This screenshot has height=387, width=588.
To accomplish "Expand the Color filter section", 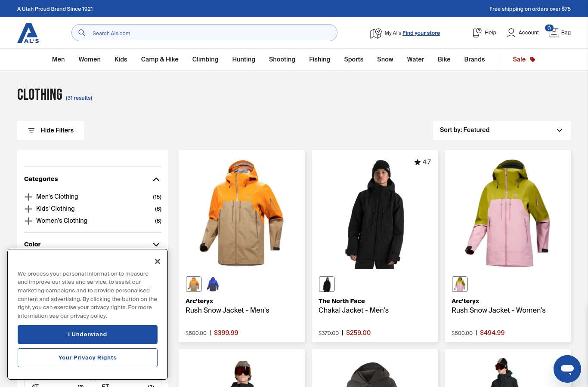I will point(156,245).
